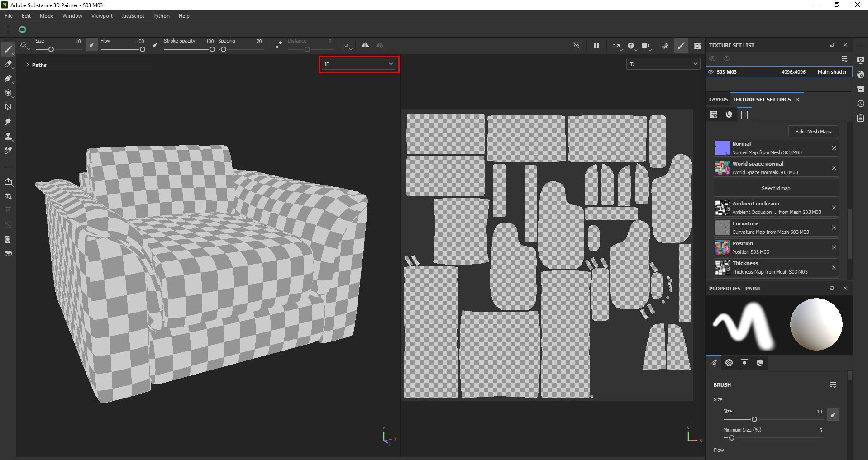The width and height of the screenshot is (868, 460).
Task: Open the camera selection dropdown in toolbar
Action: pos(646,46)
